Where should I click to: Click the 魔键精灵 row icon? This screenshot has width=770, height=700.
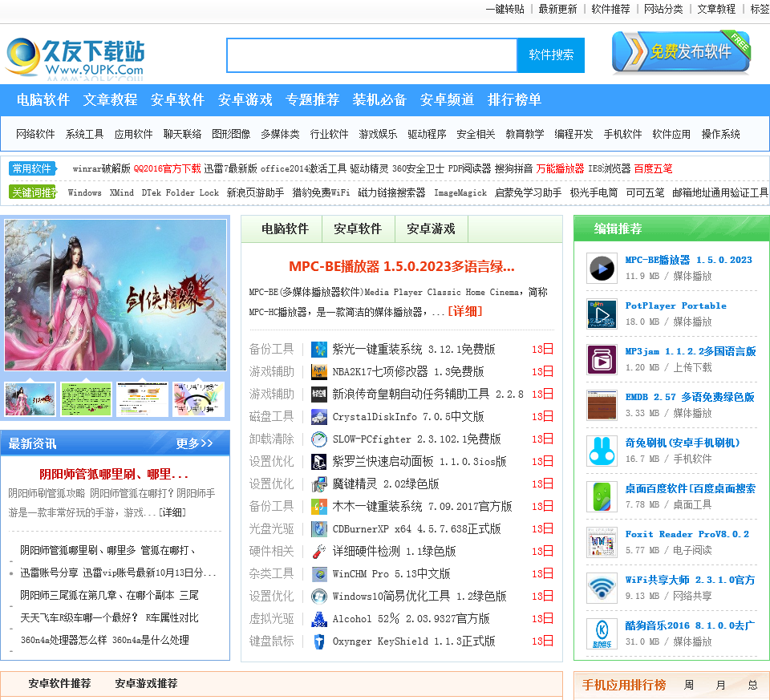(x=319, y=484)
